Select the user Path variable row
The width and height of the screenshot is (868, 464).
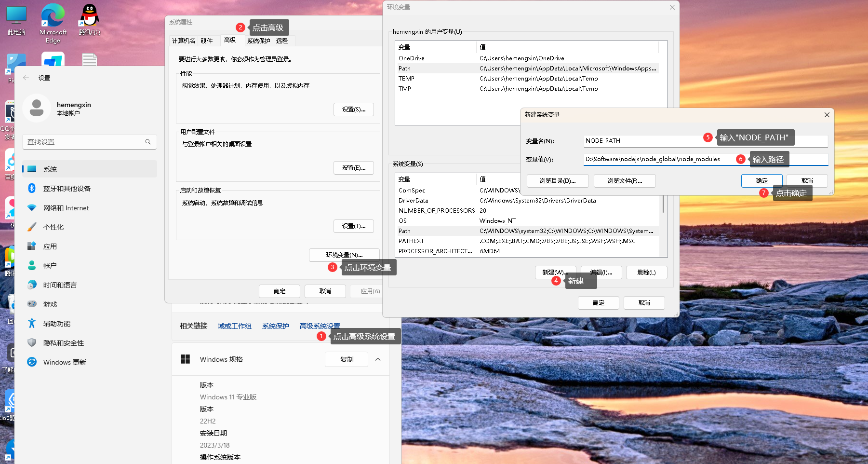point(527,68)
